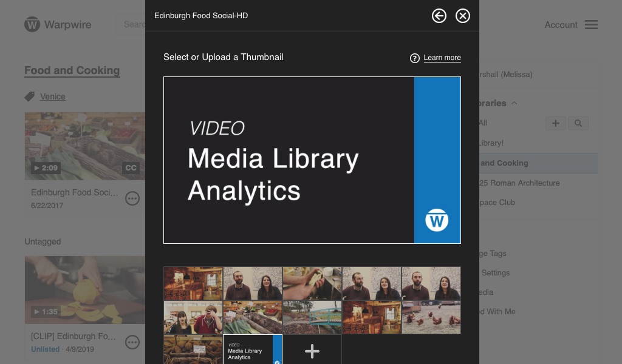
Task: Click the Marshall (Melissa) user name
Action: [506, 75]
